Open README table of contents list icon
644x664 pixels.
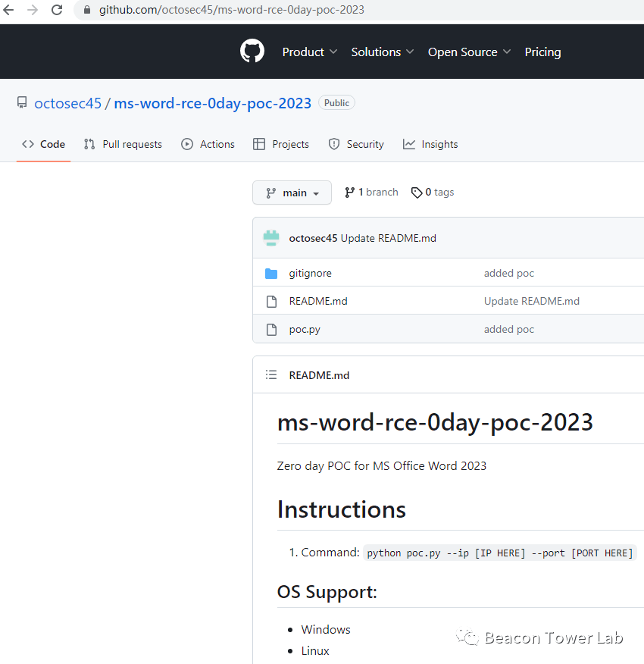(x=271, y=374)
